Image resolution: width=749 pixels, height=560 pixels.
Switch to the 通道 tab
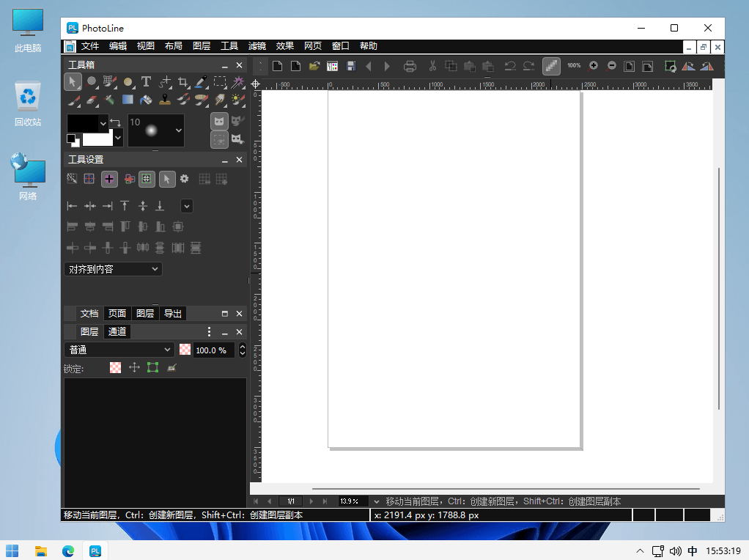117,331
